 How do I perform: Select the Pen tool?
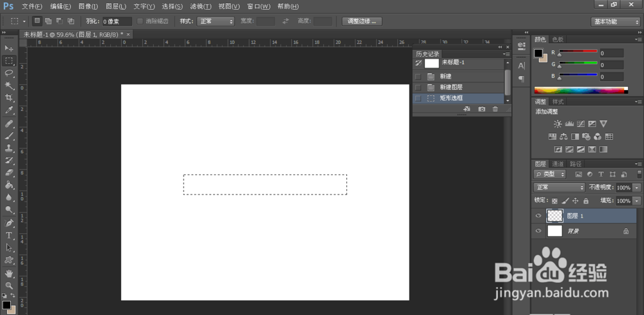pos(8,223)
